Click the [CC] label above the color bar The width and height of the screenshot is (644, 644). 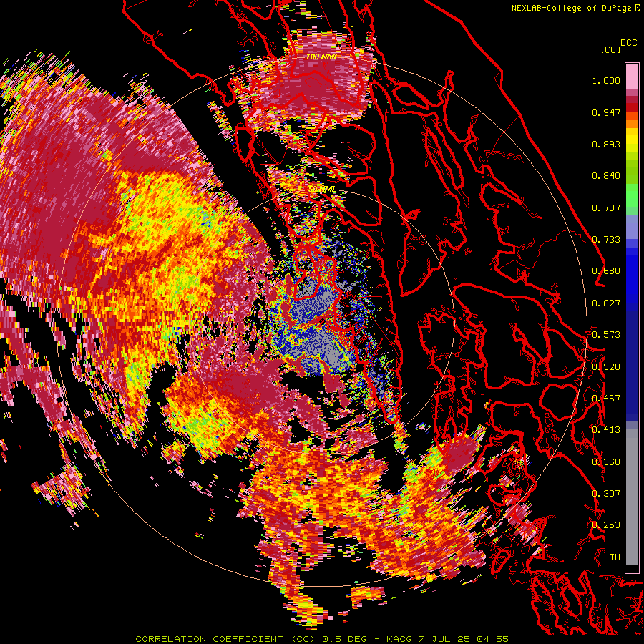coord(610,49)
